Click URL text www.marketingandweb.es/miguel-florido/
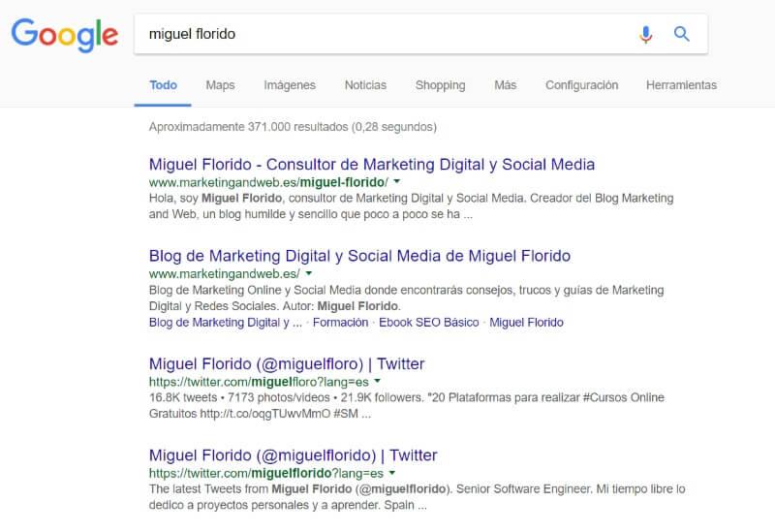 268,182
